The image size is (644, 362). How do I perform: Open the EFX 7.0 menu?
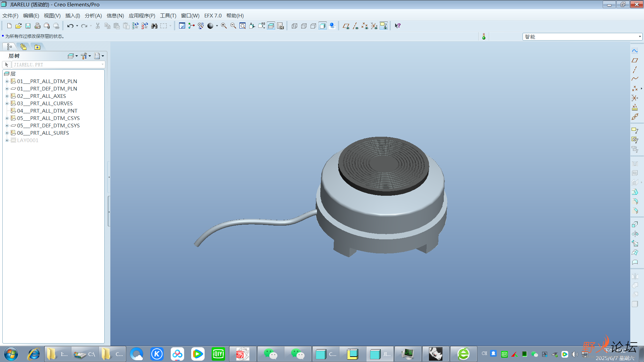click(x=213, y=16)
